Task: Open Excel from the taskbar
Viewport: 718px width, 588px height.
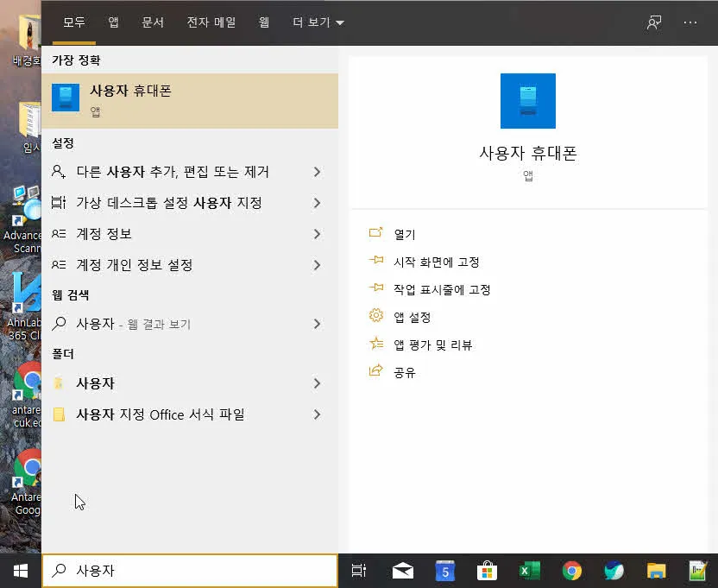Action: pyautogui.click(x=529, y=571)
